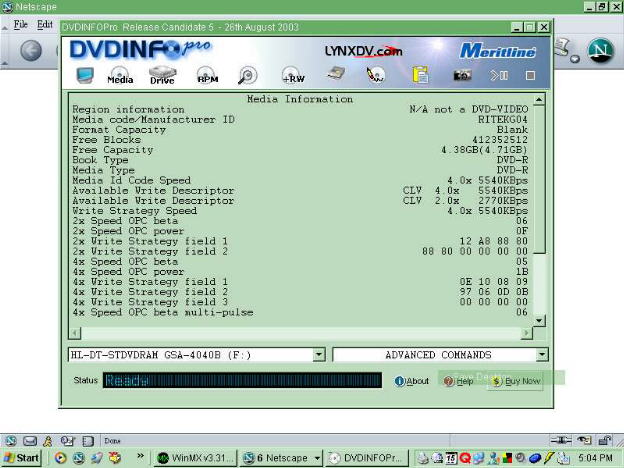This screenshot has width=624, height=468.
Task: Click the horizontal scrollbar left arrow
Action: [75, 333]
